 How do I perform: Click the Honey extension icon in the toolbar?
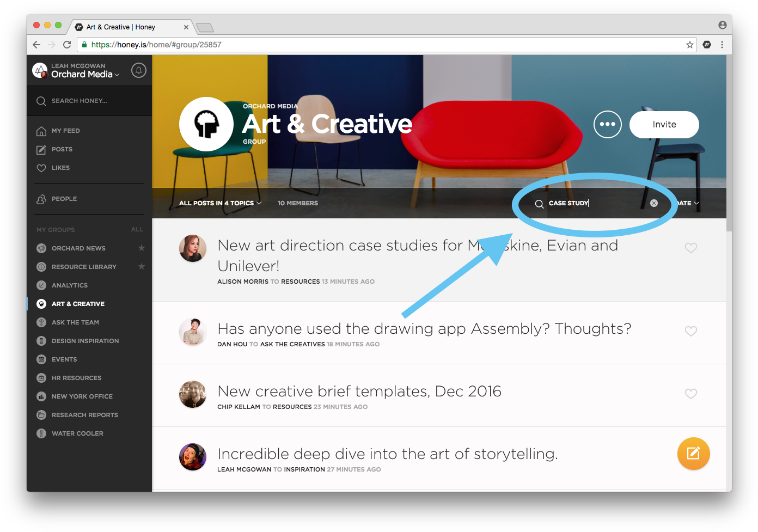coord(707,45)
